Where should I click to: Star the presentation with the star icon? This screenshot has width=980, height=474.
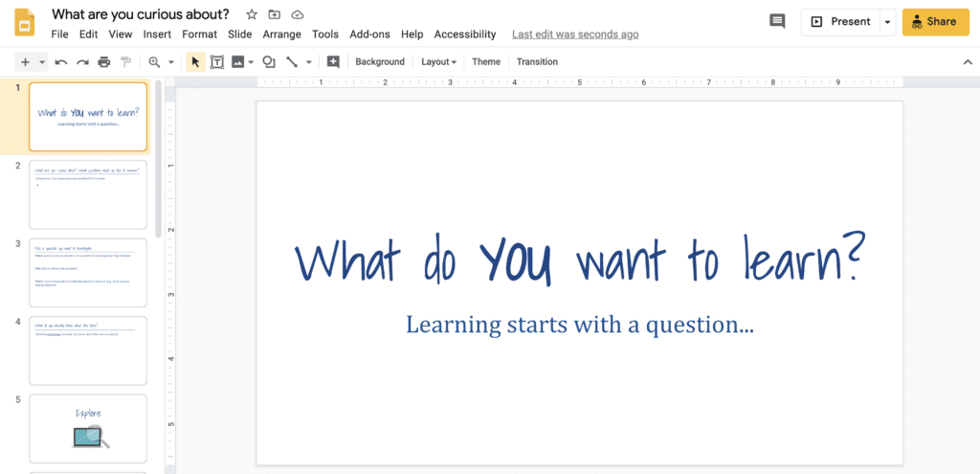coord(252,14)
